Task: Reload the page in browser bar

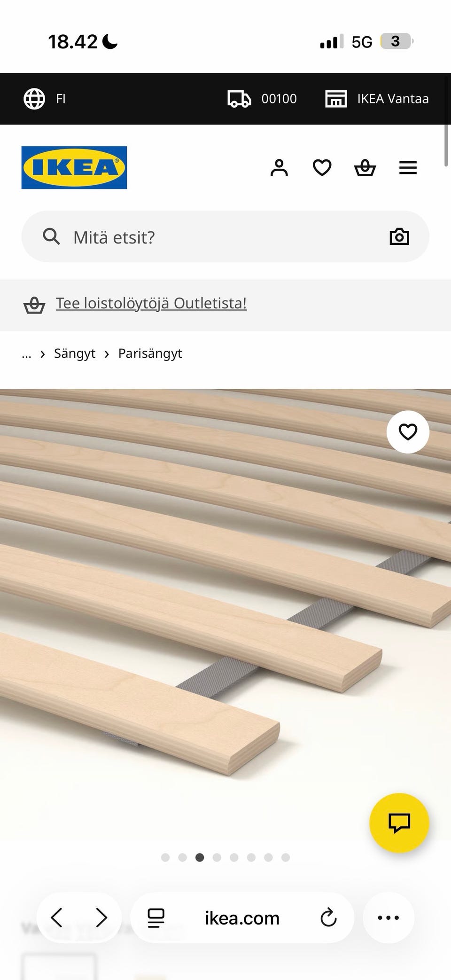Action: pos(328,917)
